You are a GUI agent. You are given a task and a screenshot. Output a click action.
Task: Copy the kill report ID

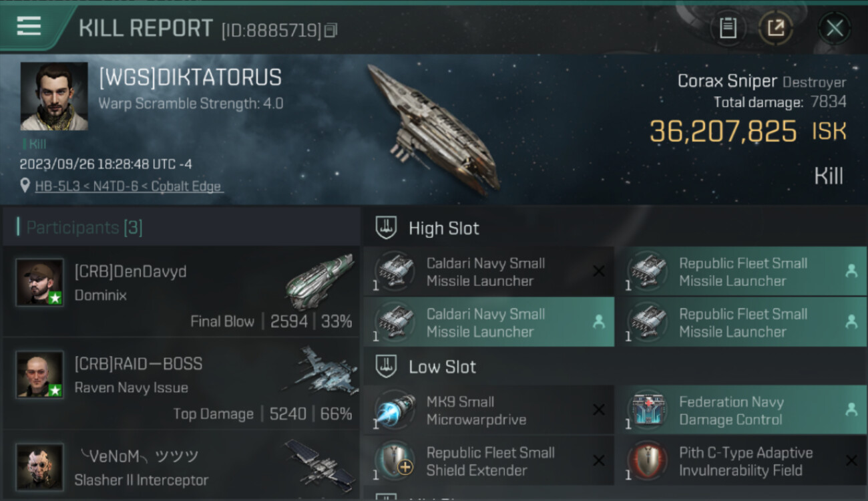331,30
